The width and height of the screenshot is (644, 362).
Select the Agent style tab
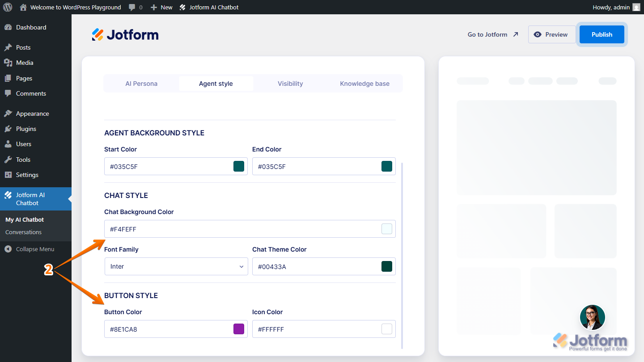pyautogui.click(x=216, y=84)
